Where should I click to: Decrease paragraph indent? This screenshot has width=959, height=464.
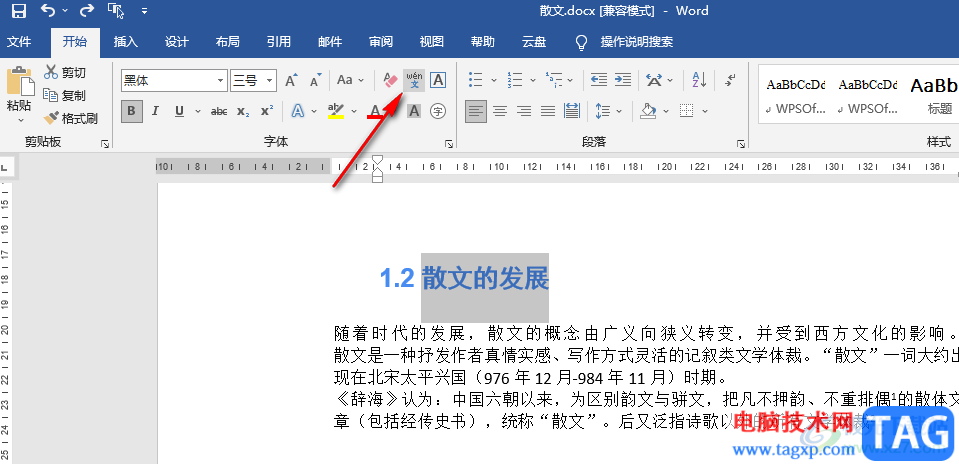coord(599,80)
